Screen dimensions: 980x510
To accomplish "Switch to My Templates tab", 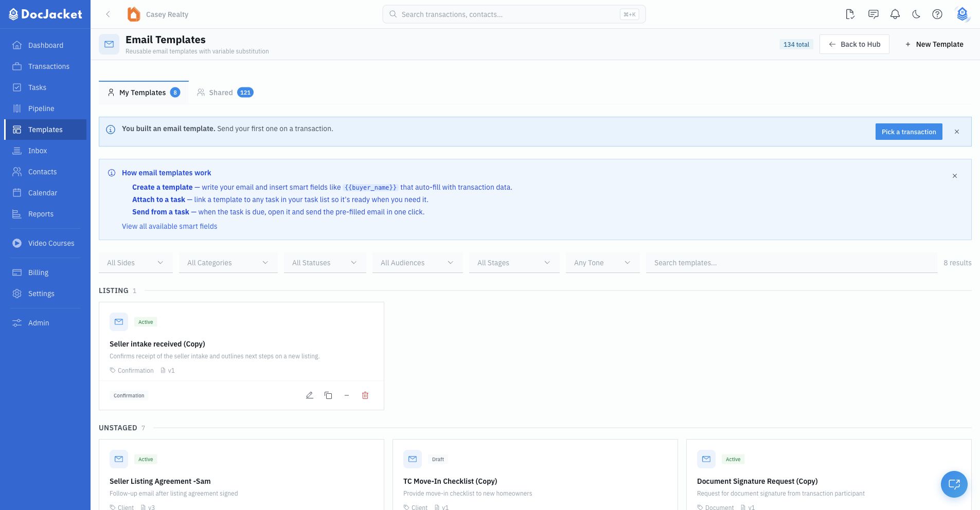I will (144, 93).
